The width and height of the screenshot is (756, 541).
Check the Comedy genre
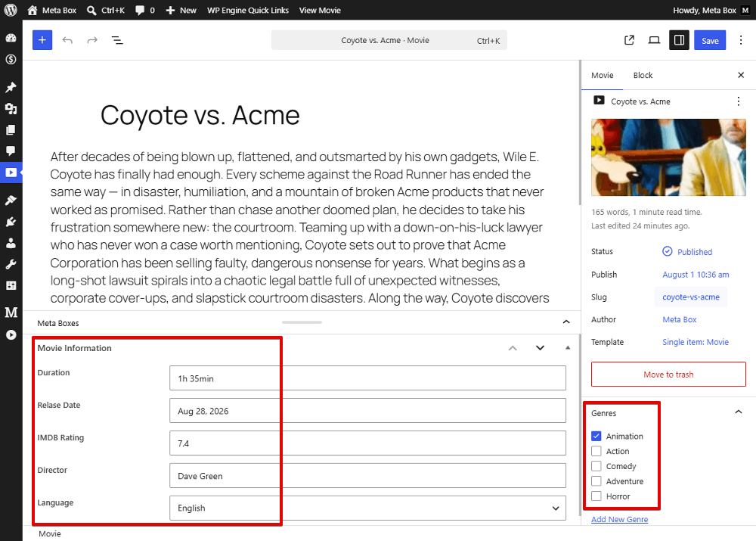[x=596, y=466]
